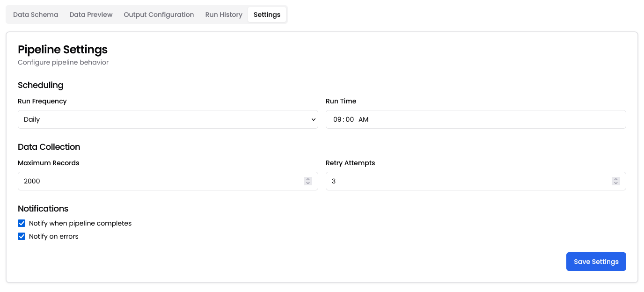Image resolution: width=644 pixels, height=292 pixels.
Task: Increment Retry Attempts using the up arrow
Action: [616, 179]
